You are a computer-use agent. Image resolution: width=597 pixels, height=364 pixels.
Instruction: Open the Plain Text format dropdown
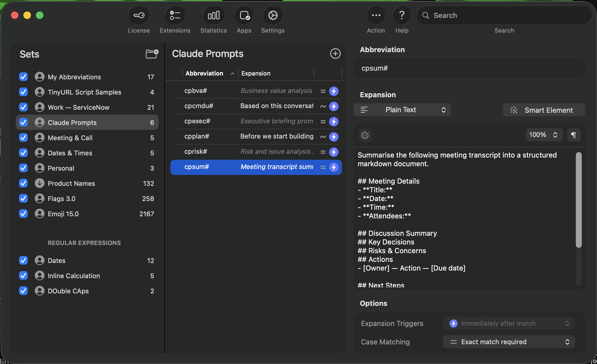tap(402, 110)
